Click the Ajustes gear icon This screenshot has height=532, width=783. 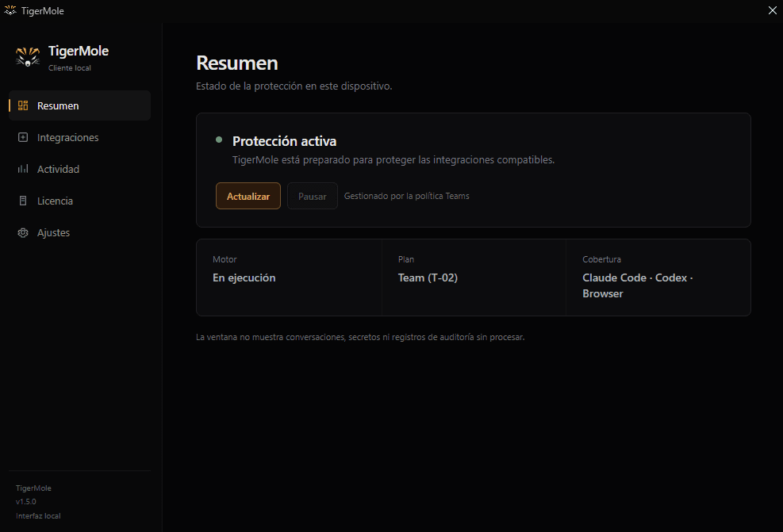click(23, 232)
